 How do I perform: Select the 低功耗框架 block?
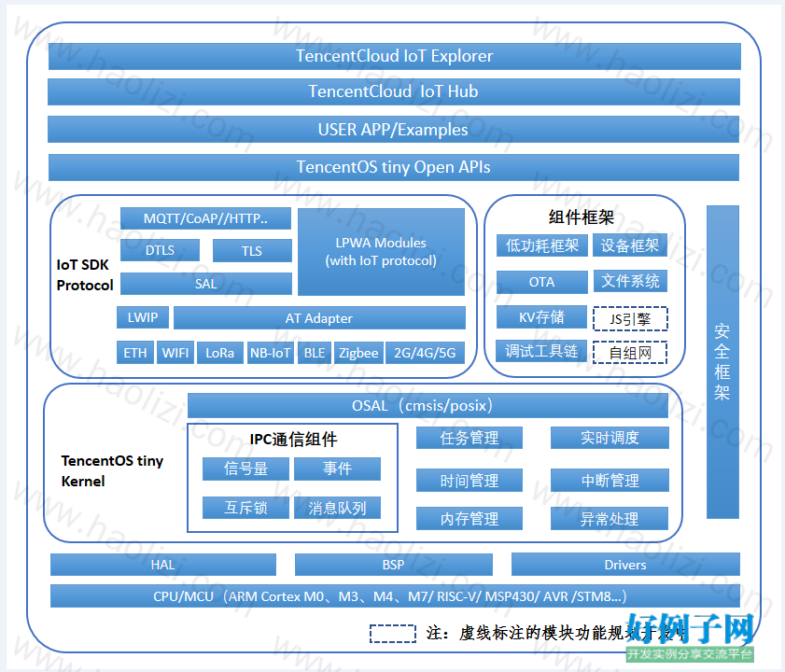[541, 245]
